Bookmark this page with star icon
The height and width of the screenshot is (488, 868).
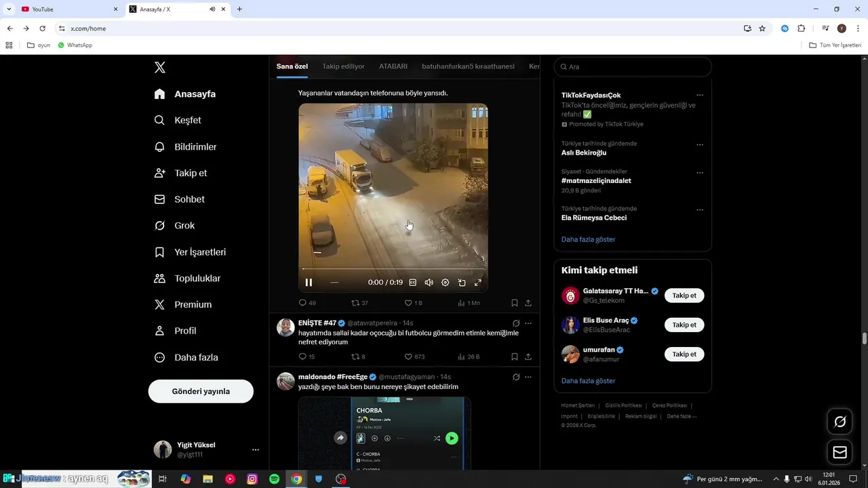pyautogui.click(x=762, y=28)
